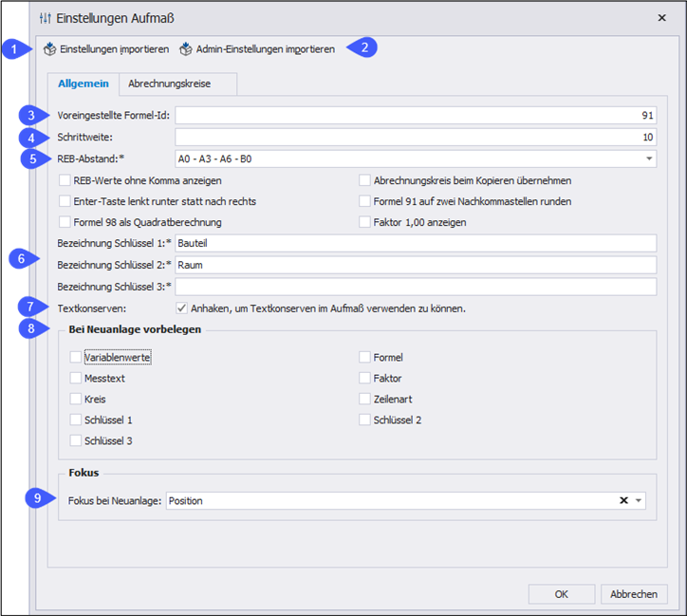Click the Schrittweite input field
Image resolution: width=687 pixels, height=616 pixels.
pos(415,138)
